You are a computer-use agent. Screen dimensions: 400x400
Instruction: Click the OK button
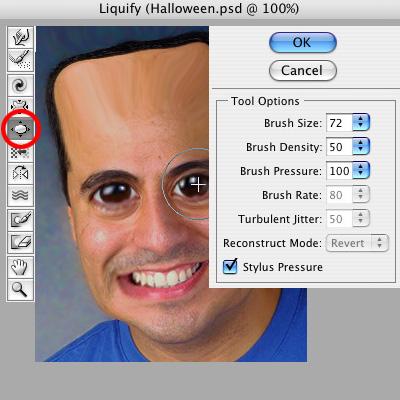(303, 43)
